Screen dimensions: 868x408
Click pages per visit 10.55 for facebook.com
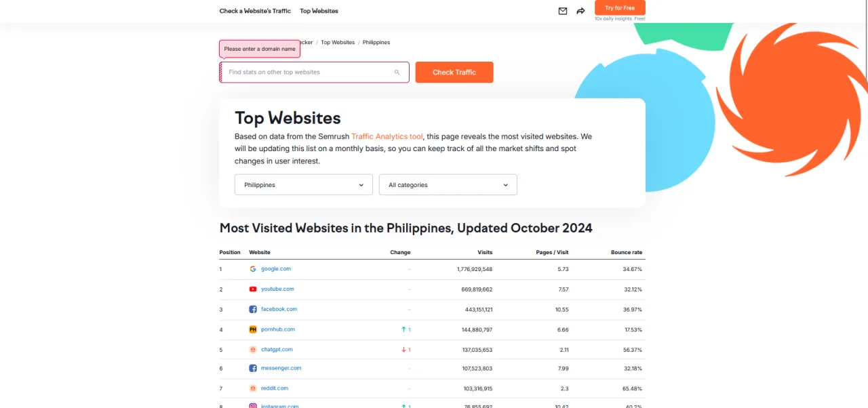(x=561, y=310)
